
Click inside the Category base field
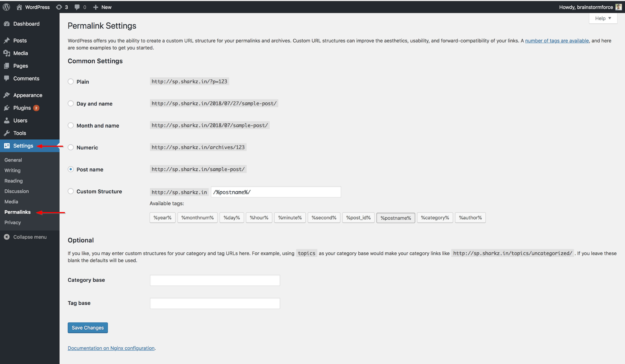point(215,280)
